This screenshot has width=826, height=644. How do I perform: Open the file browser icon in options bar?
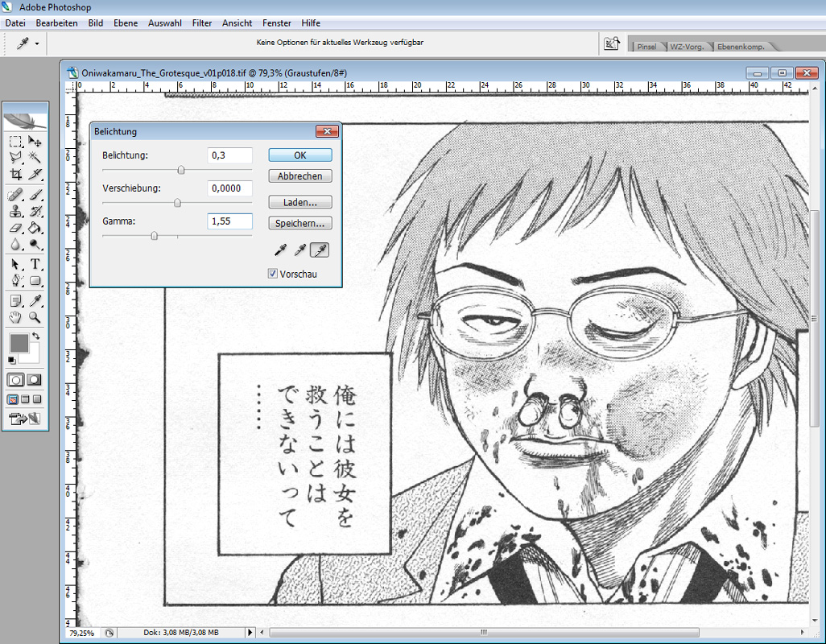click(611, 43)
